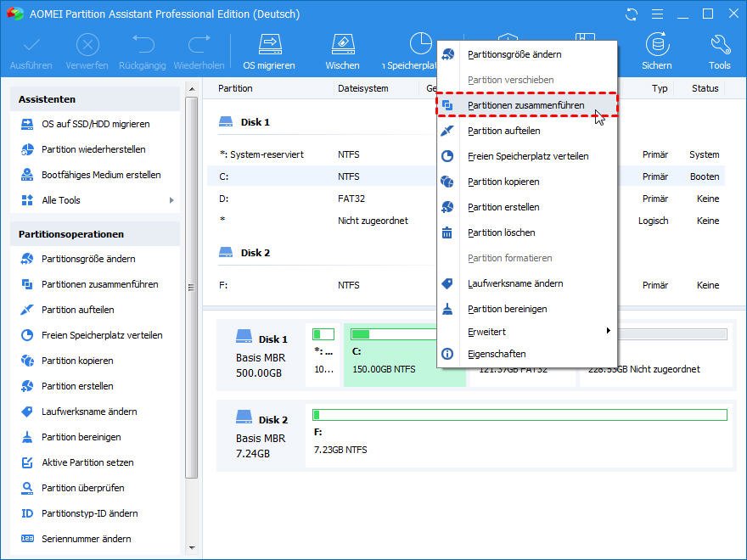Select system reserved block in disk map
Image resolution: width=747 pixels, height=560 pixels.
point(323,356)
